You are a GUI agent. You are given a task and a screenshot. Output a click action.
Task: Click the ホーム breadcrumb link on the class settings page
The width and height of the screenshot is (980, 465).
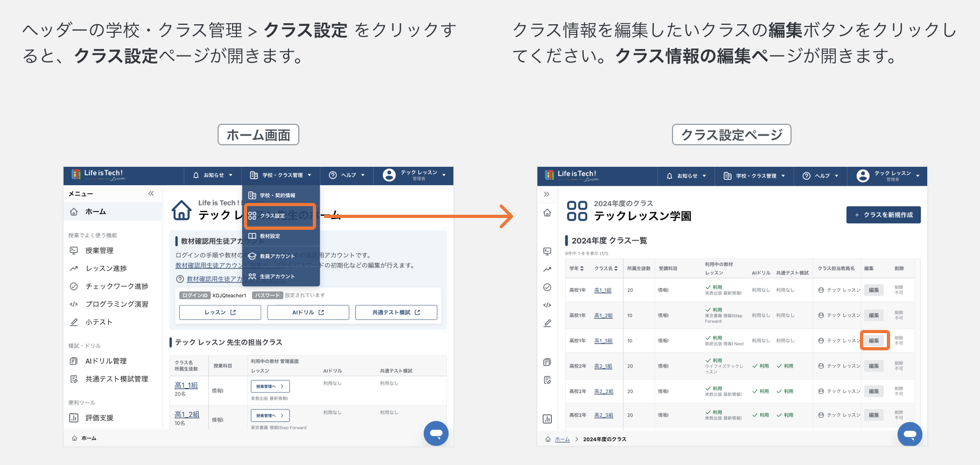562,439
